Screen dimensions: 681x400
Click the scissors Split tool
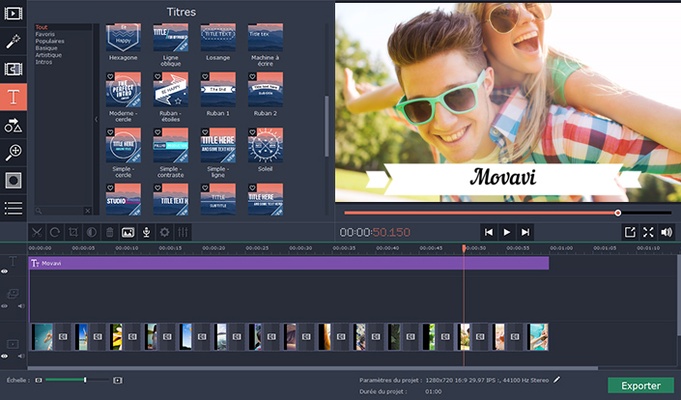pyautogui.click(x=37, y=232)
